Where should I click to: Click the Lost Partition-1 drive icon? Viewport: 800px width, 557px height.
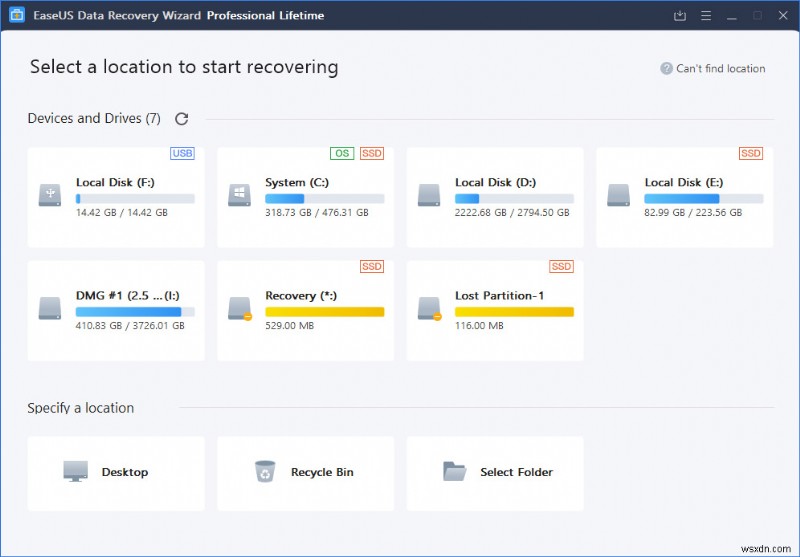tap(429, 307)
